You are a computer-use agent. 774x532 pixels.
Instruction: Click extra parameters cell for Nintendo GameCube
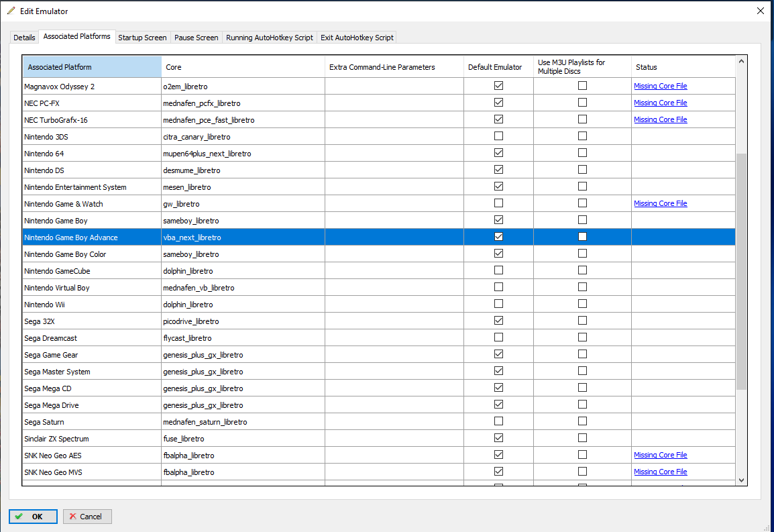[x=394, y=270]
